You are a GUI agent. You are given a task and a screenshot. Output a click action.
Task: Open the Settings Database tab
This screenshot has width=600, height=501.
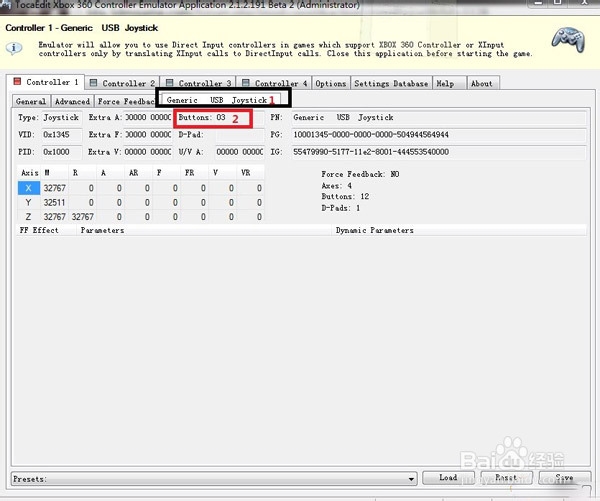click(391, 83)
